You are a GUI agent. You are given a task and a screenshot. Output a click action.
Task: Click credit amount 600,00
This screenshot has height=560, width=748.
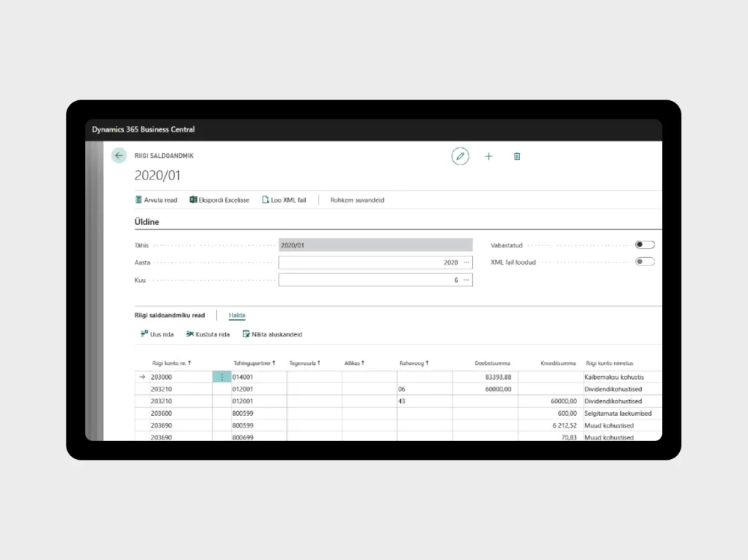click(551, 413)
